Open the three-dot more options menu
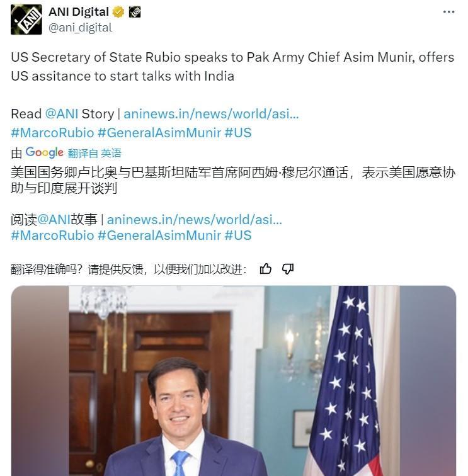 [448, 12]
